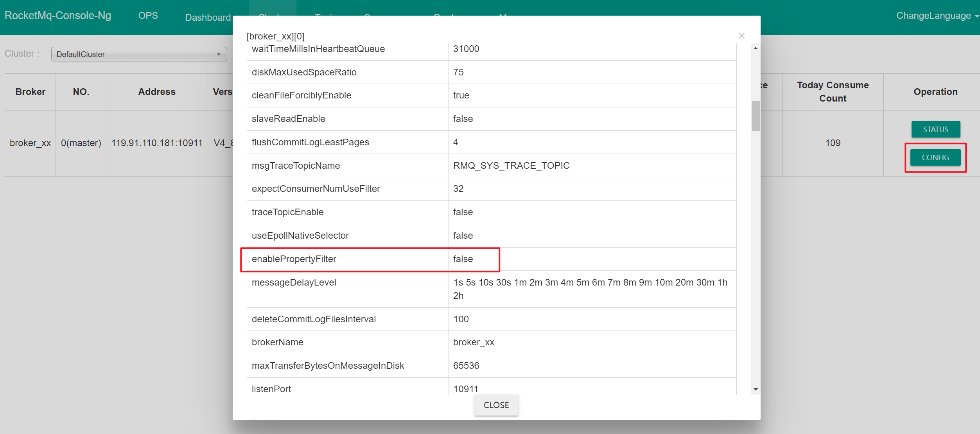Click the dialog scrollbar thumb
The width and height of the screenshot is (980, 434).
756,116
